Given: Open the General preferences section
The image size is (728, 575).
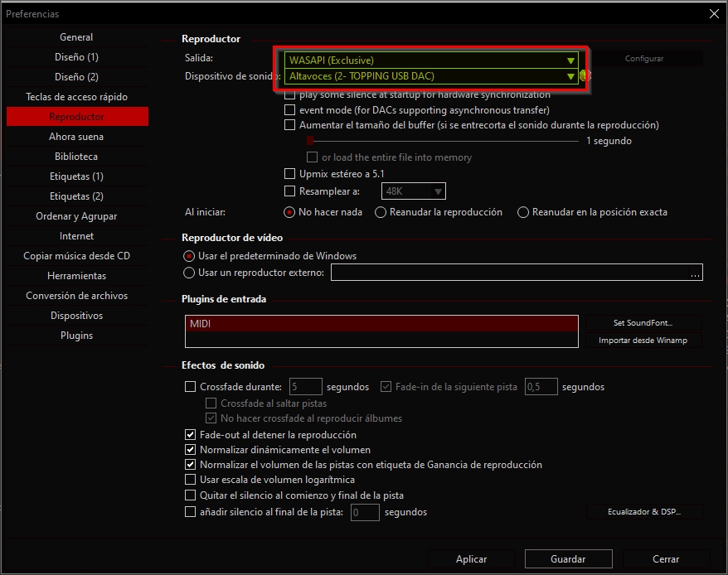Looking at the screenshot, I should (x=76, y=37).
